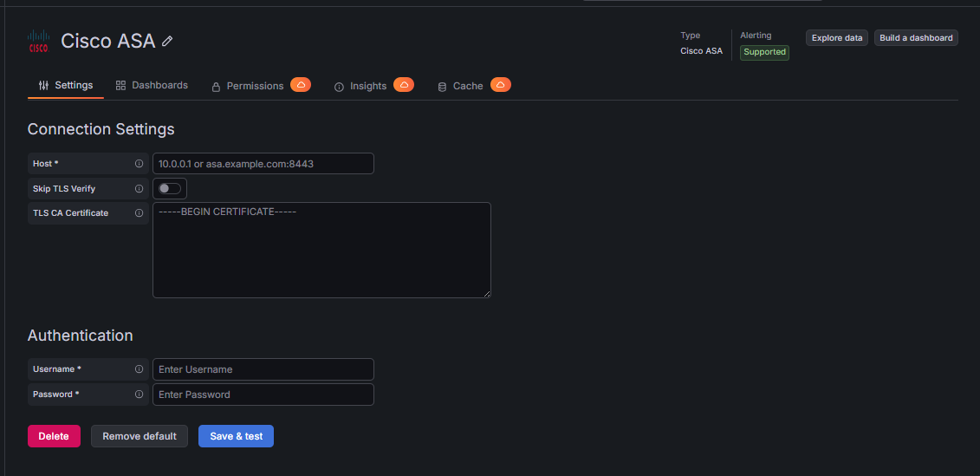980x476 pixels.
Task: Show info icon for TLS CA Certificate
Action: click(140, 212)
